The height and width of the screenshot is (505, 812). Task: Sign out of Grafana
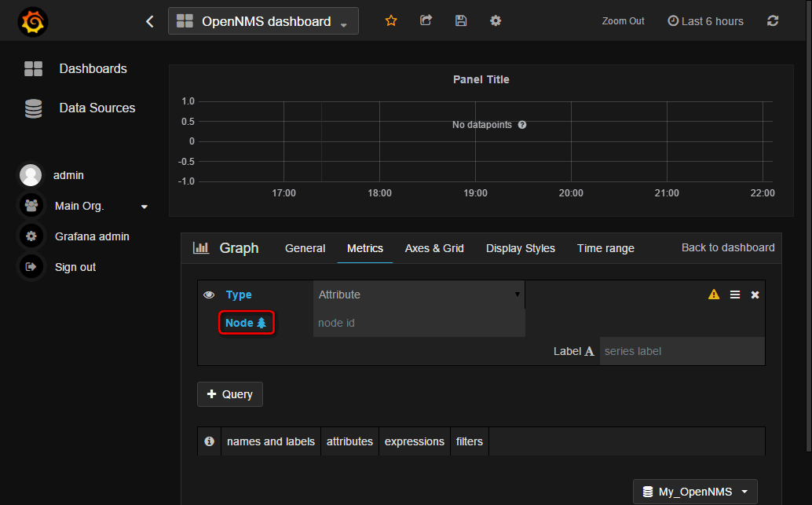point(75,267)
